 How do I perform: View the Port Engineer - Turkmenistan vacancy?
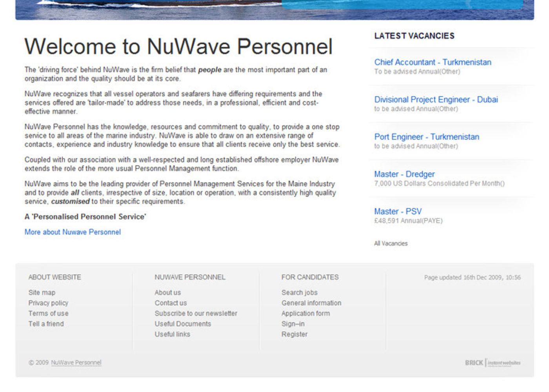pyautogui.click(x=426, y=137)
